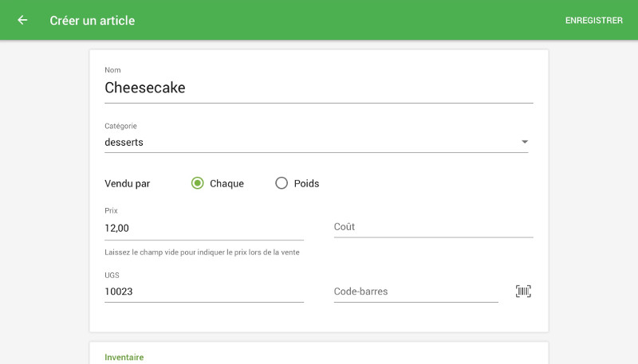Click the hint text under Prix

click(202, 252)
